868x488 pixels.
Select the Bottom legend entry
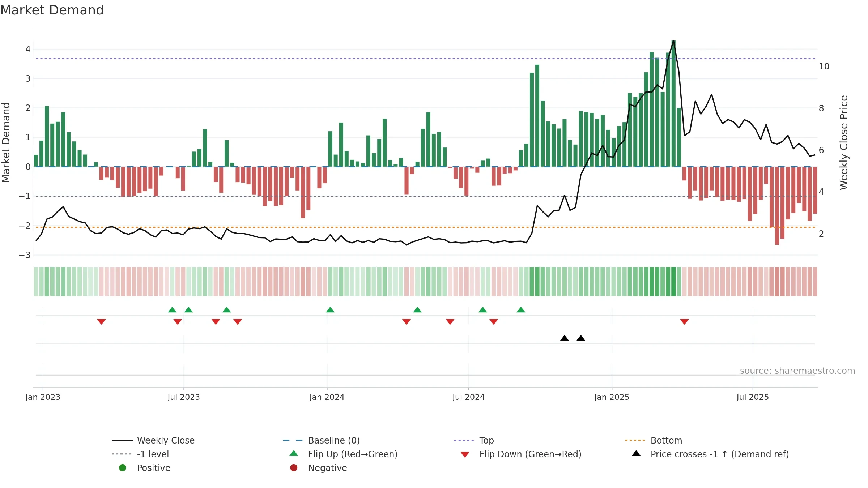click(x=654, y=440)
